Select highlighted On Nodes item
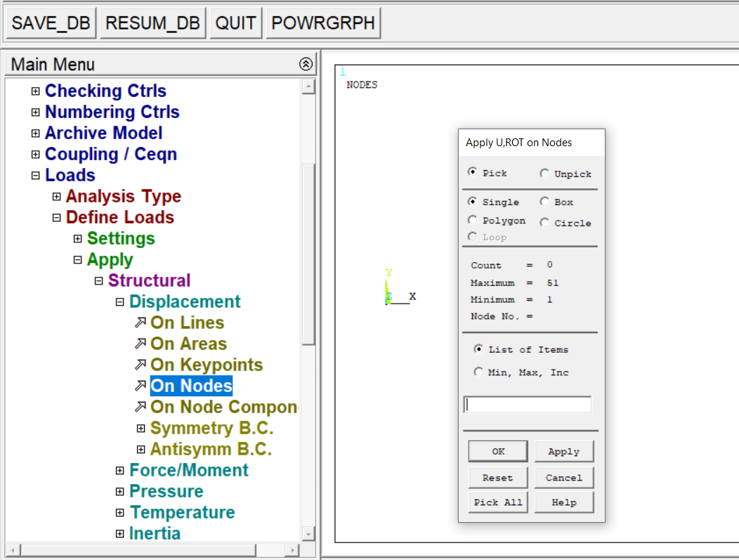 tap(191, 386)
